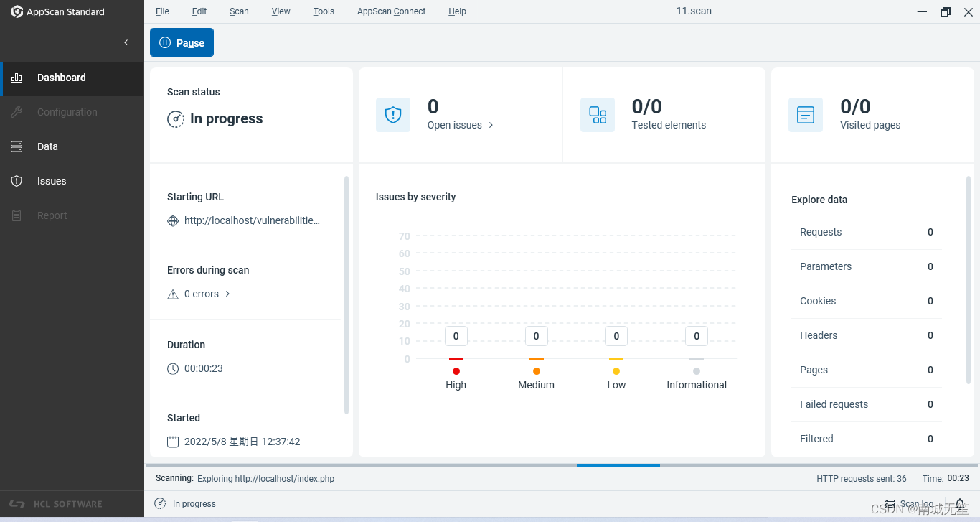Click the Duration clock icon
This screenshot has width=980, height=522.
[x=173, y=368]
